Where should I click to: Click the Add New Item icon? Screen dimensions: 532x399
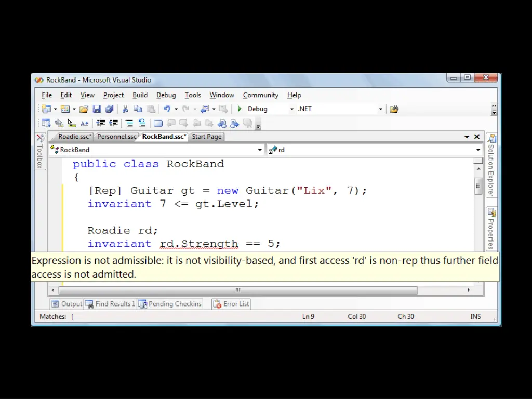(65, 109)
